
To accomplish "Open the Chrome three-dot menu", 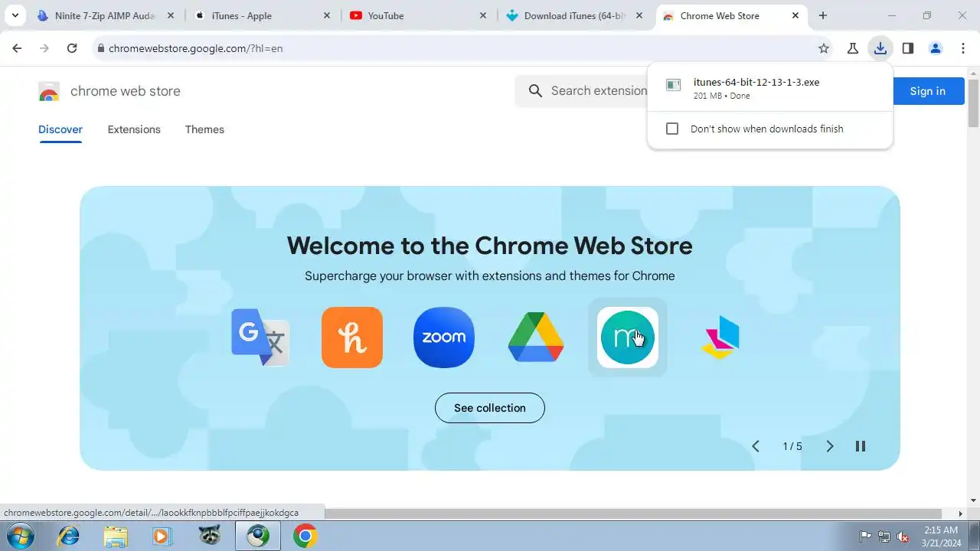I will (x=962, y=48).
